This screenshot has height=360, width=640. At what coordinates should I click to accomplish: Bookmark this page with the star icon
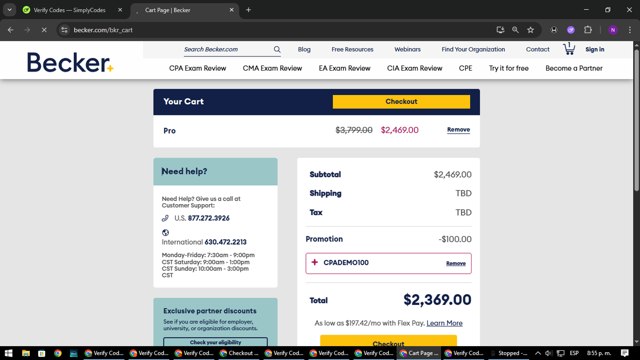[531, 30]
